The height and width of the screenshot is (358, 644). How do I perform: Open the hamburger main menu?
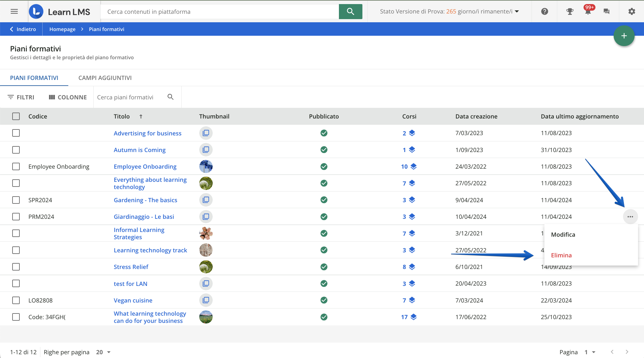[14, 12]
